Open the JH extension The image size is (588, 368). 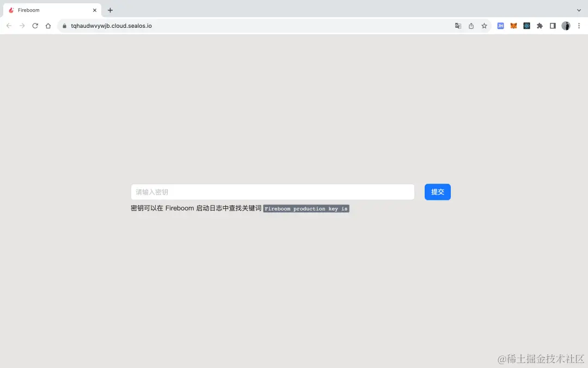(500, 26)
